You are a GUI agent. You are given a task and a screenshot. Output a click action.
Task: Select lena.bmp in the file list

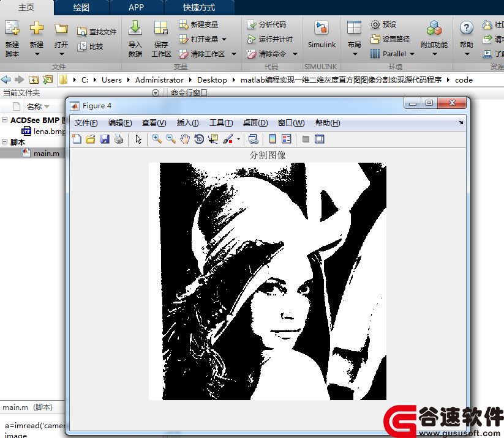43,131
